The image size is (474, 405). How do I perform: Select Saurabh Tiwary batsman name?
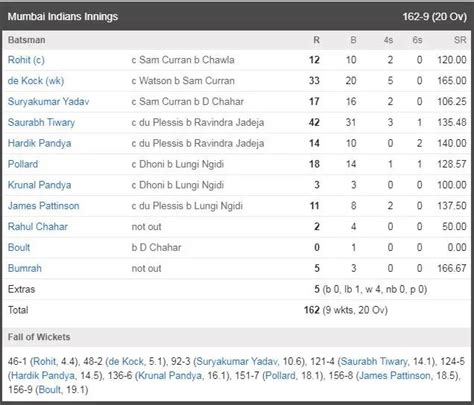(41, 122)
